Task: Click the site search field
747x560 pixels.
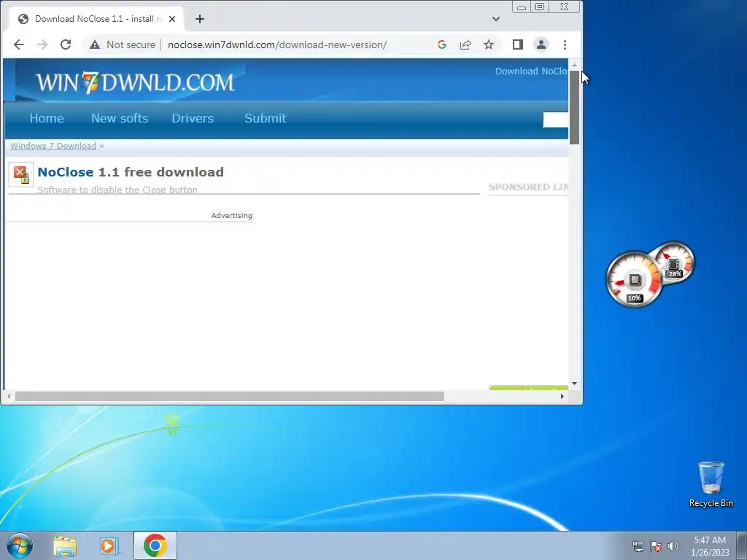Action: point(555,120)
